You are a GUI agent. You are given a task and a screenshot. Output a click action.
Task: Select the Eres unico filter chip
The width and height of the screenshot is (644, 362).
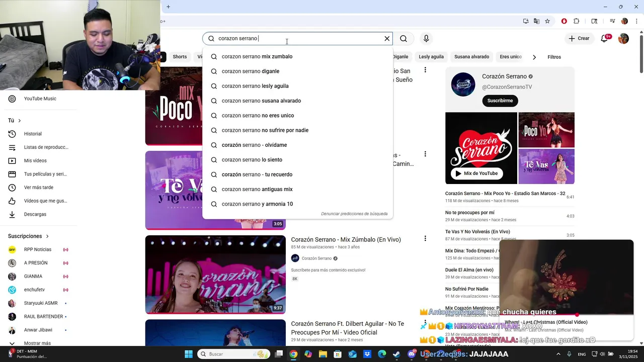(511, 57)
